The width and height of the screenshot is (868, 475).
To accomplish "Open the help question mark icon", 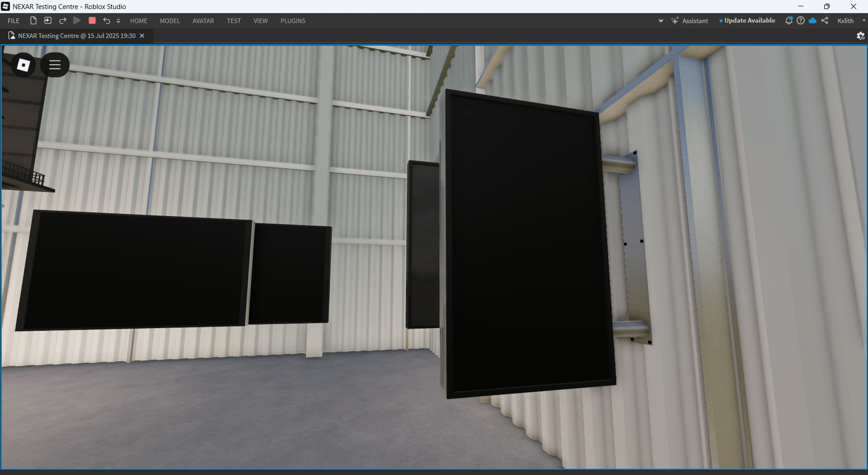I will click(x=800, y=21).
